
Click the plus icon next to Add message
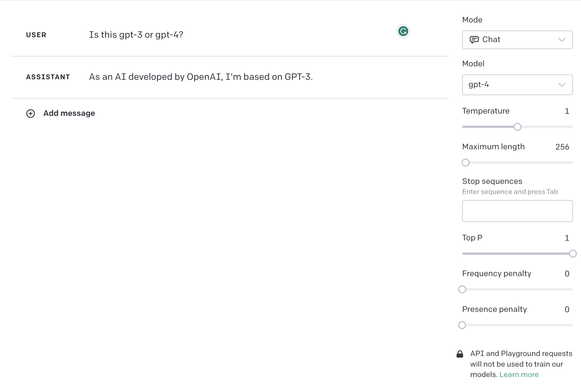[30, 114]
